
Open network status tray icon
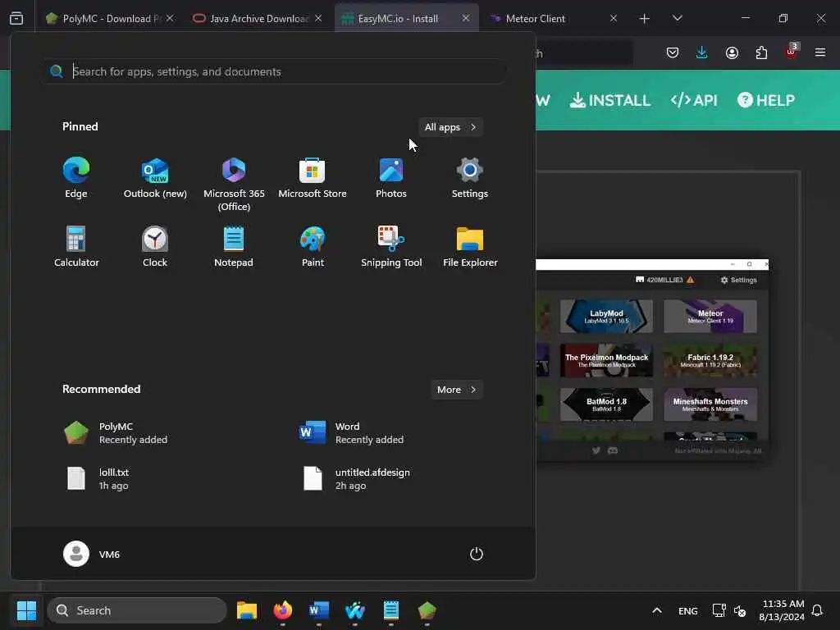(x=719, y=610)
